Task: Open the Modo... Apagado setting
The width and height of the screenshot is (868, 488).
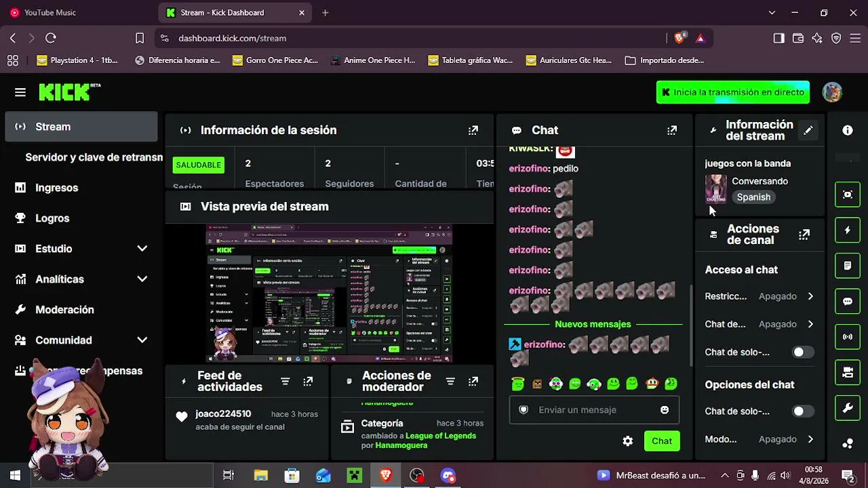Action: pos(759,439)
